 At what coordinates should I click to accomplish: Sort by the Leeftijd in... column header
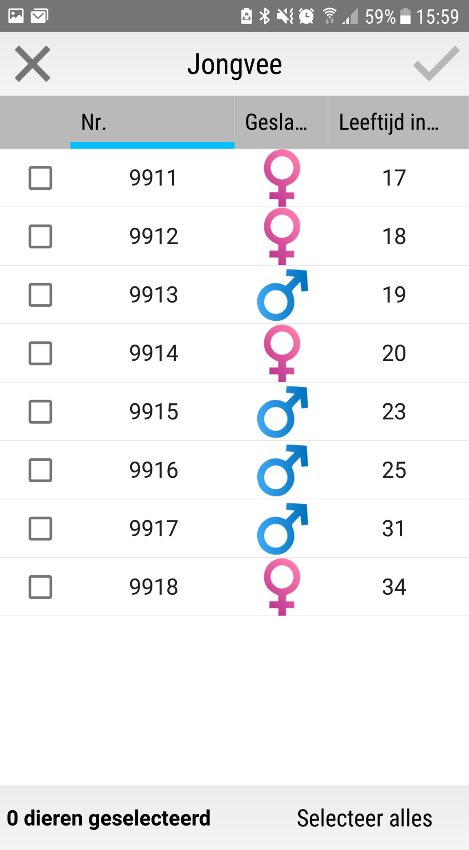pyautogui.click(x=398, y=123)
